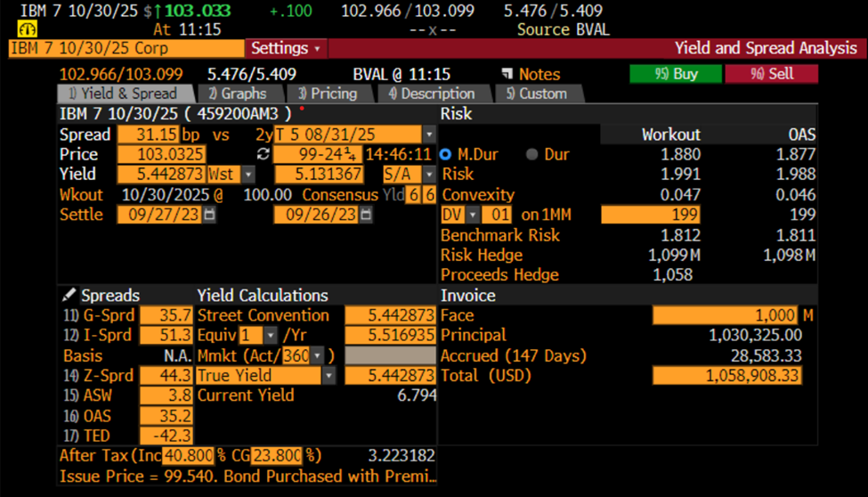
Task: Click the DV 01 number field
Action: point(499,215)
